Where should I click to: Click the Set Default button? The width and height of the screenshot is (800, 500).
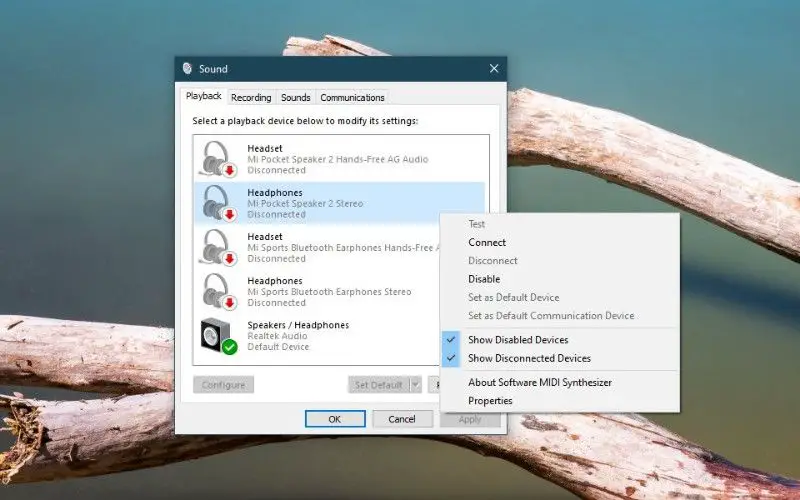(x=379, y=385)
